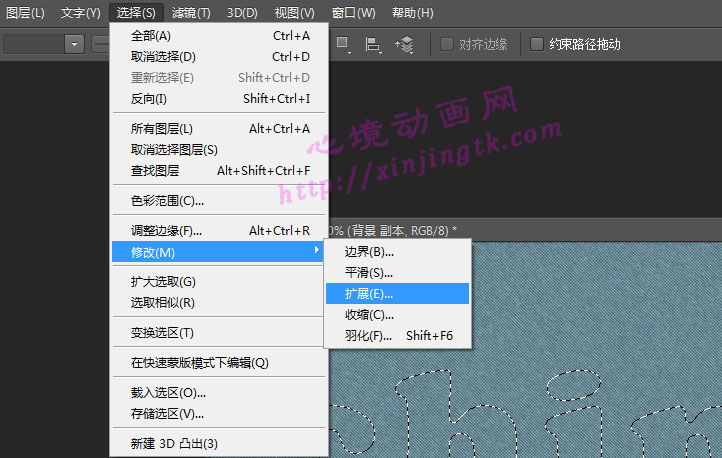
Task: Enable the 约束路径拖动 checkbox
Action: pyautogui.click(x=537, y=44)
